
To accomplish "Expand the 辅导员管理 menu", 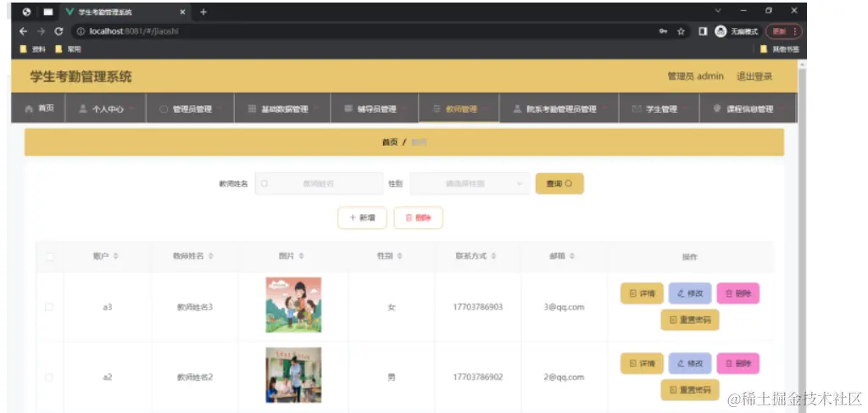I will tap(375, 109).
